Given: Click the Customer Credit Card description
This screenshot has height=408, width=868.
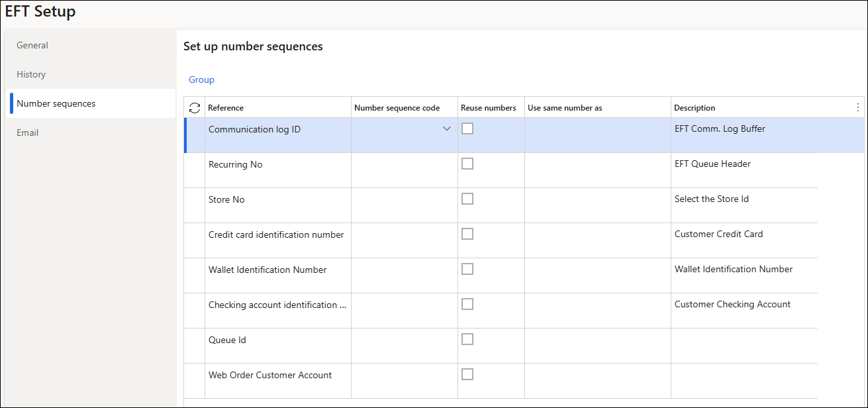Looking at the screenshot, I should (x=719, y=234).
